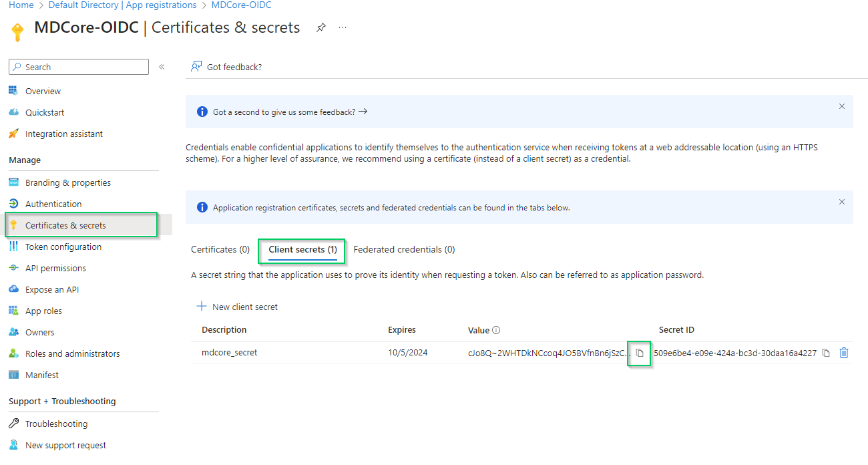Click the Expires column header
This screenshot has height=465, width=868.
tap(402, 329)
